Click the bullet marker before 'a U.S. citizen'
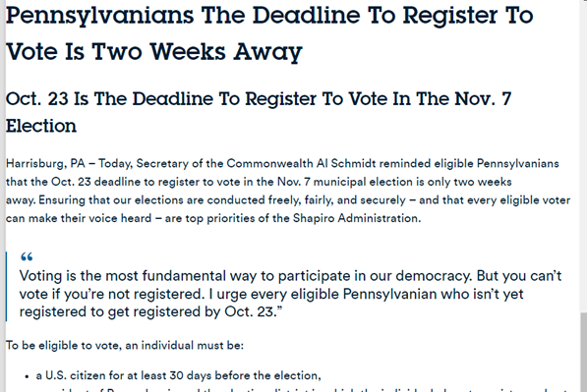Image resolution: width=587 pixels, height=392 pixels. [x=27, y=376]
